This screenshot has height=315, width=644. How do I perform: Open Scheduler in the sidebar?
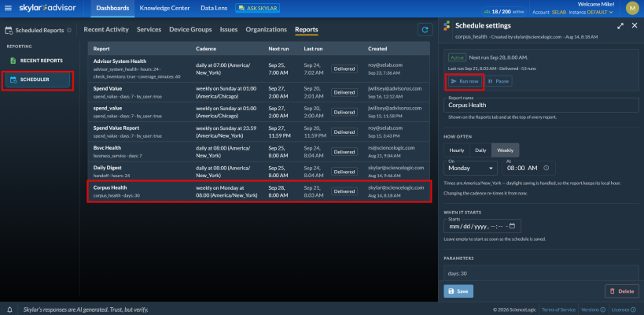click(x=38, y=80)
